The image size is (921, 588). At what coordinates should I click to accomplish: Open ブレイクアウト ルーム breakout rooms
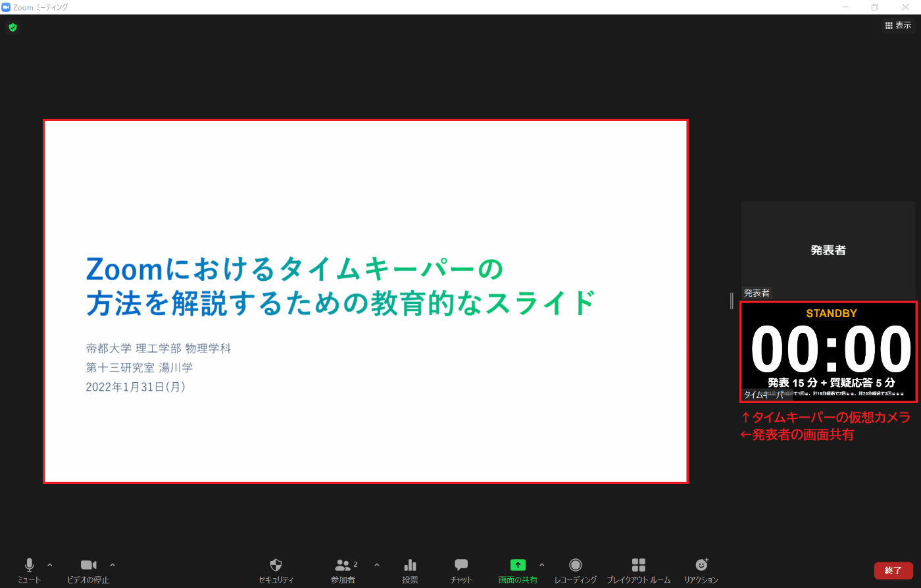[x=638, y=570]
